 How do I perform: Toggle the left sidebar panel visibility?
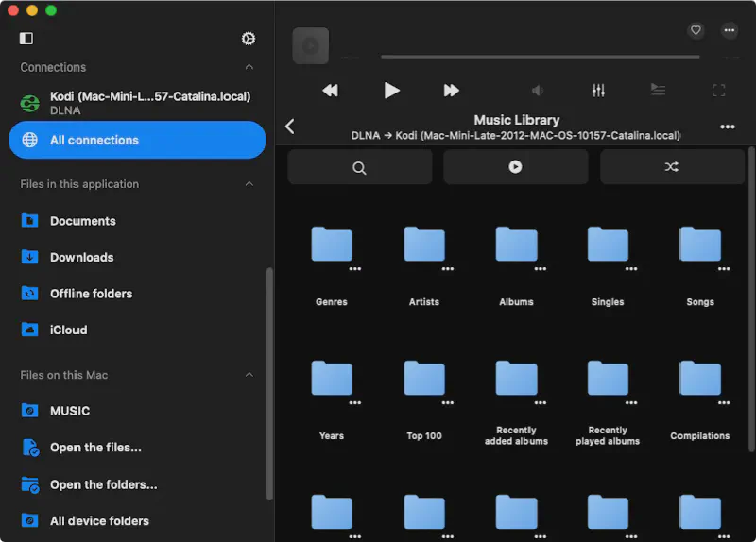[x=26, y=39]
